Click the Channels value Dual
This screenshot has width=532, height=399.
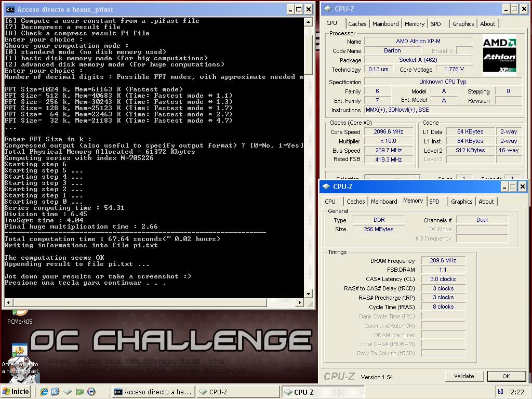[x=482, y=220]
